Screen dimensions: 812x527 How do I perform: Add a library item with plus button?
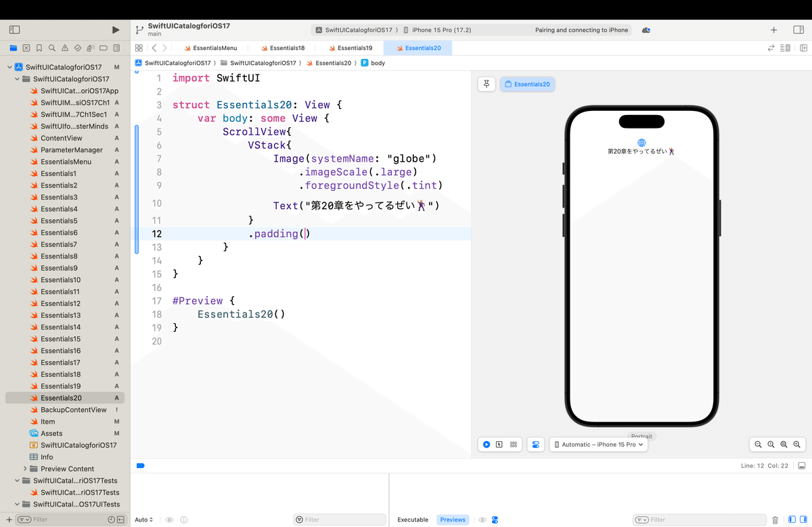(774, 30)
